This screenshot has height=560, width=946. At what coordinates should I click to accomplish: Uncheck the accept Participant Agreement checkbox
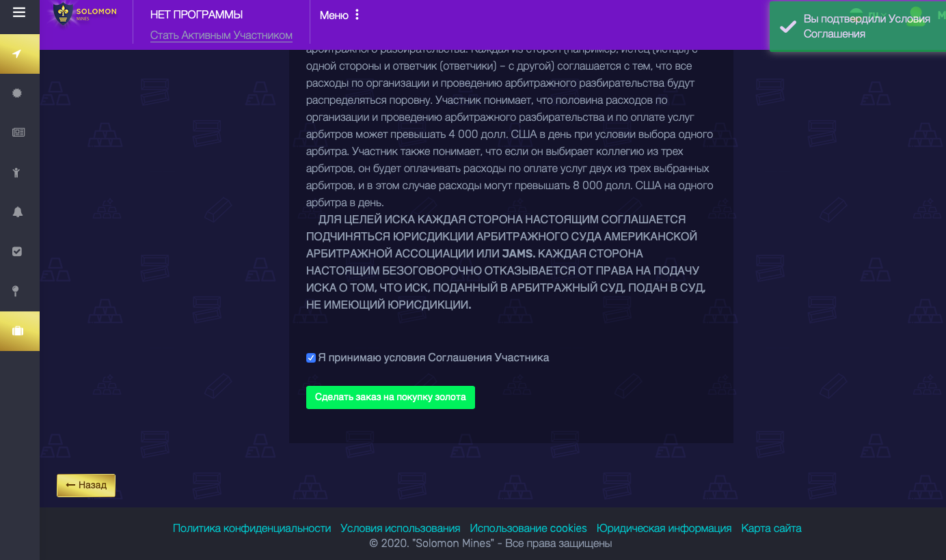coord(311,358)
